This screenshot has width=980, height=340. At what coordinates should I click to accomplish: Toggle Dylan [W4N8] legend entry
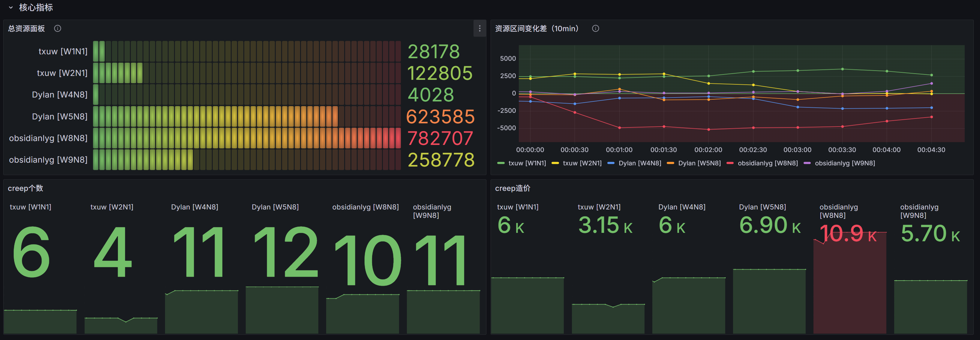(x=639, y=163)
